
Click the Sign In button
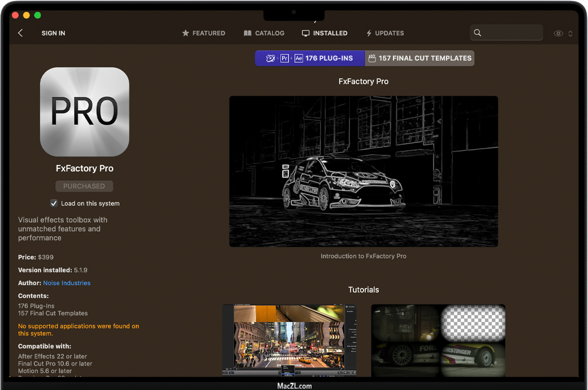(x=53, y=33)
